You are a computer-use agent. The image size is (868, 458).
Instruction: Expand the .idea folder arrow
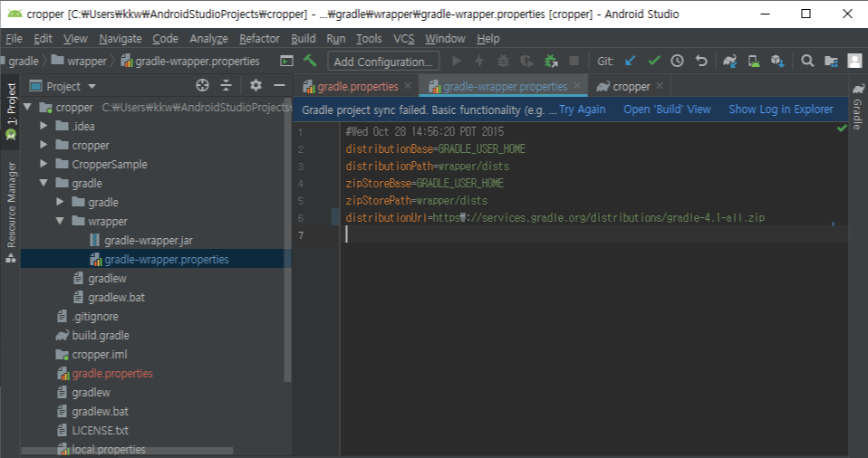(43, 126)
